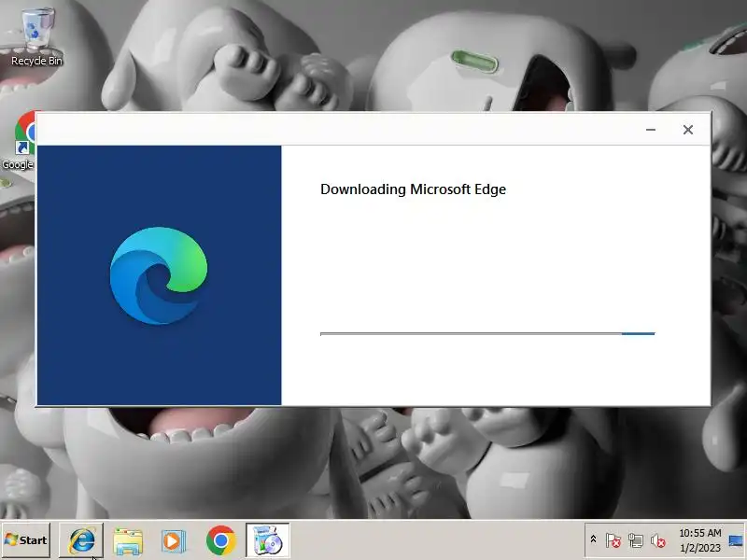Close the Edge installer window
The width and height of the screenshot is (747, 560).
click(688, 130)
